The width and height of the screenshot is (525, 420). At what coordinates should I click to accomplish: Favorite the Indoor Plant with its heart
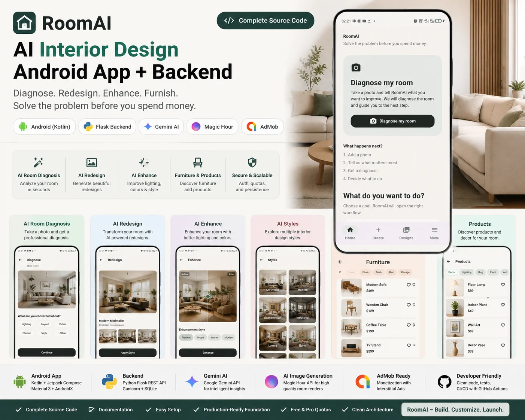tap(503, 305)
